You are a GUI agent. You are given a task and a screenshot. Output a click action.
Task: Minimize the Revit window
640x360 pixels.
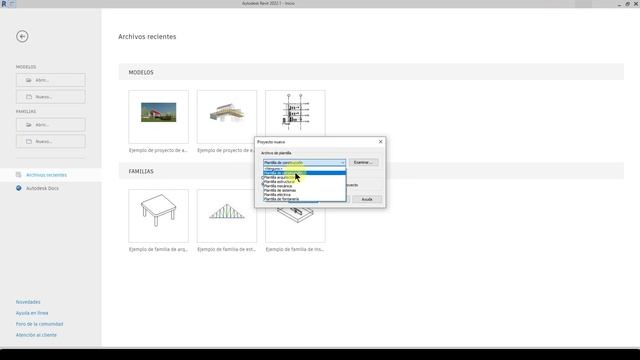[x=619, y=4]
